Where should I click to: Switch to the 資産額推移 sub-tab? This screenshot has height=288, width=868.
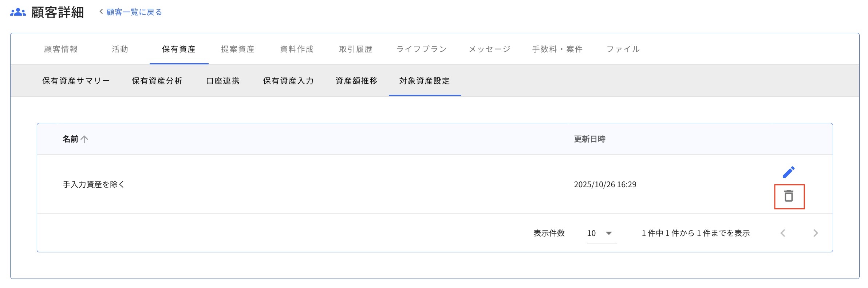356,81
